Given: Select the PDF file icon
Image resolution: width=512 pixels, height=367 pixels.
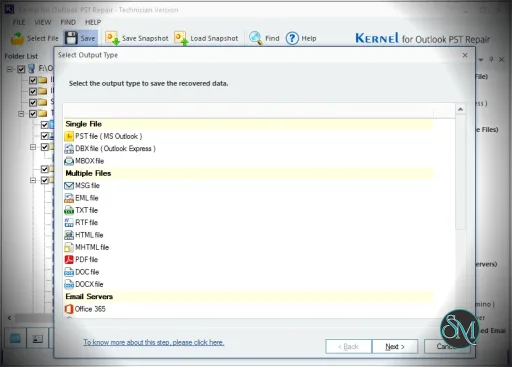Looking at the screenshot, I should 69,260.
